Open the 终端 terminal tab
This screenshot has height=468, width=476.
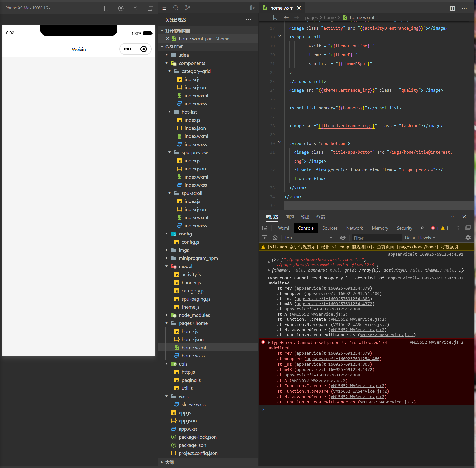321,217
